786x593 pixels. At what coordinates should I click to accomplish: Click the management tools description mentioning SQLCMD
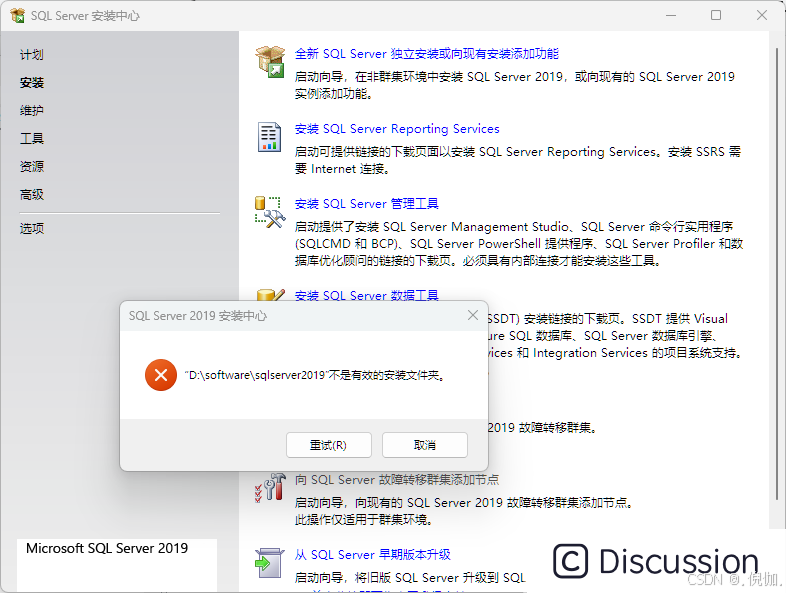pyautogui.click(x=519, y=244)
